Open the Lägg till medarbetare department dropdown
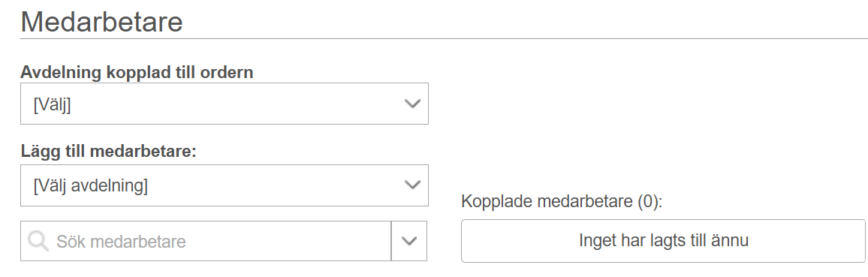The height and width of the screenshot is (277, 868). [225, 185]
